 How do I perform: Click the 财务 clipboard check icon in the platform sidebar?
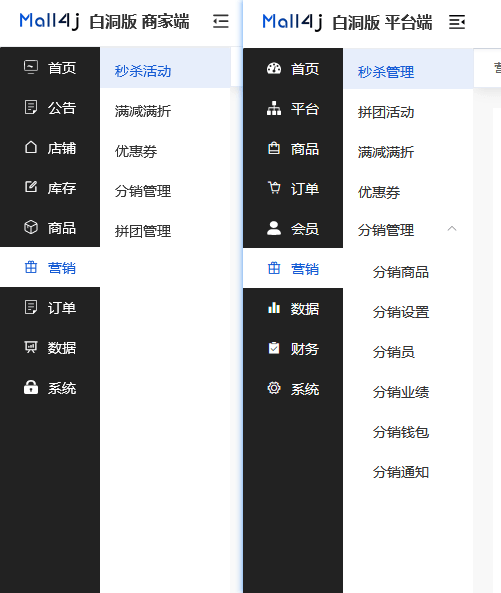click(274, 348)
